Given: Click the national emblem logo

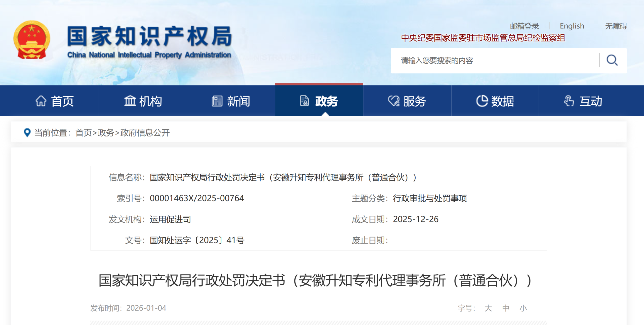Looking at the screenshot, I should tap(32, 40).
